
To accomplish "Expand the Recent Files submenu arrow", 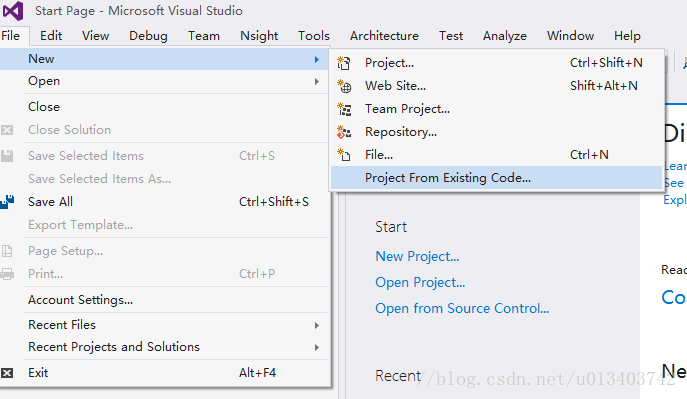I will (316, 325).
